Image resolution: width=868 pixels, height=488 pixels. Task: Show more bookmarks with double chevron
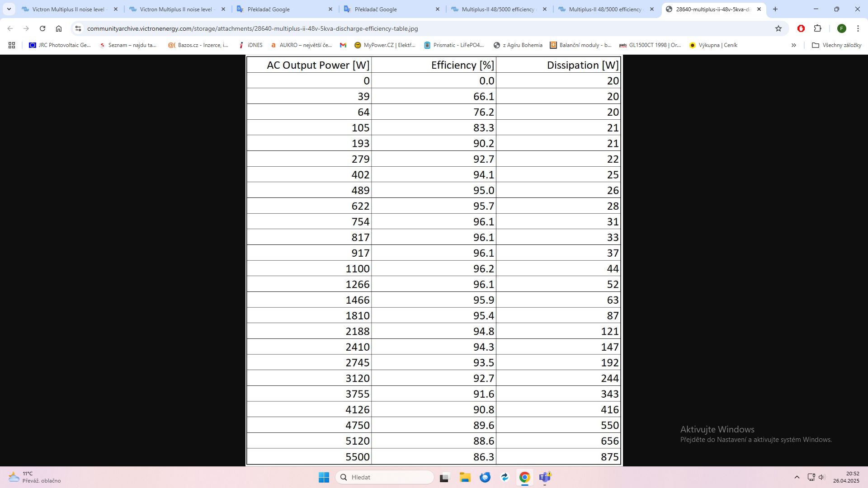793,45
